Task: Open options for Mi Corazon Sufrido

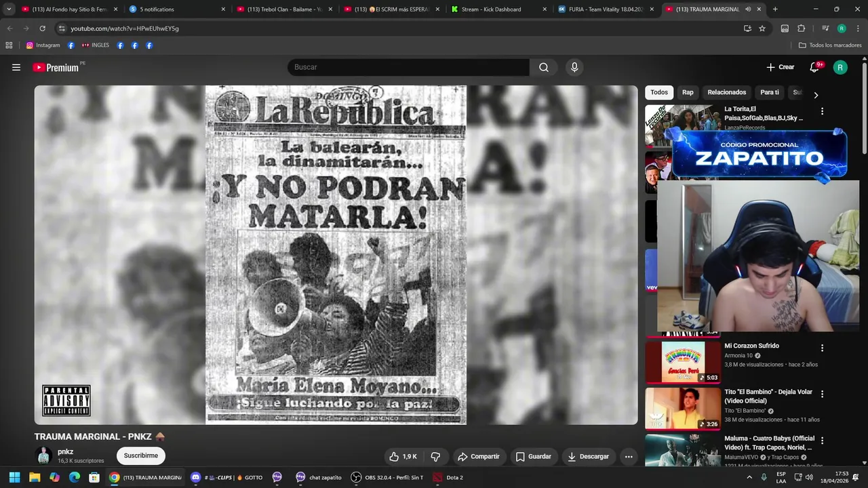Action: [822, 348]
